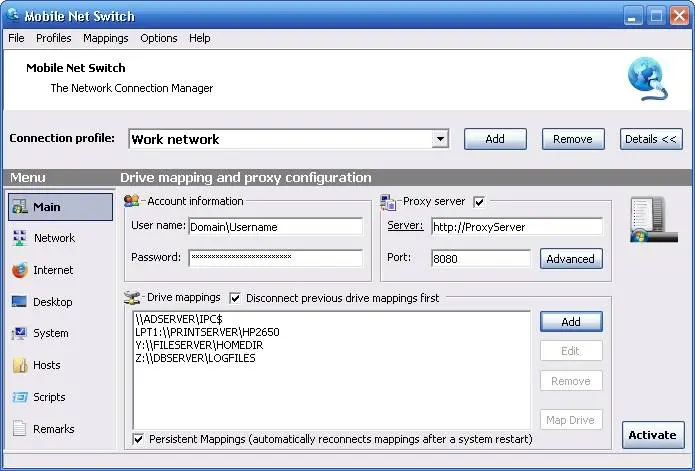695x471 pixels.
Task: Toggle the Persistent Mappings checkbox
Action: coord(138,439)
